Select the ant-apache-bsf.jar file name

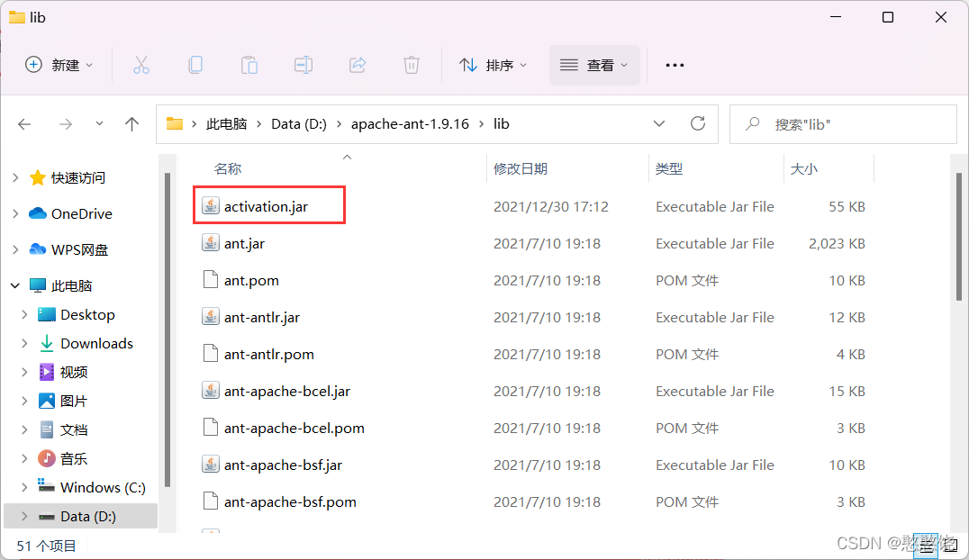click(x=283, y=465)
